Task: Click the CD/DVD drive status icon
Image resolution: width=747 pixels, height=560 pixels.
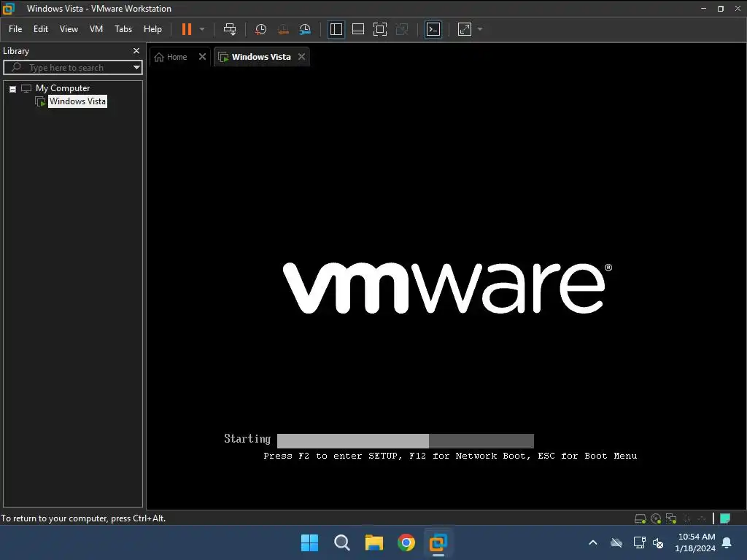Action: [x=656, y=518]
